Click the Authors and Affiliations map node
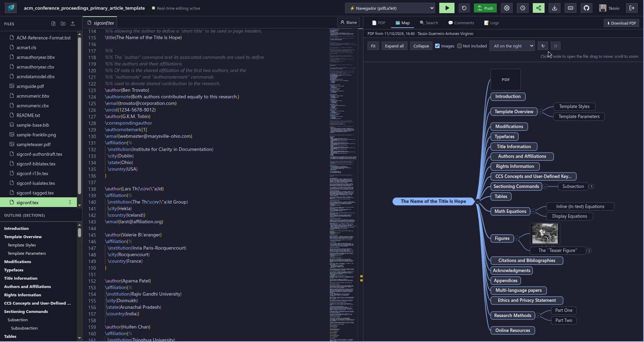Viewport: 644px width, 342px height. [522, 156]
